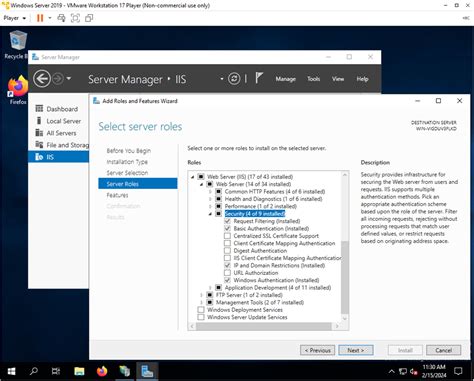Open the Action Center notification icon
474x381 pixels.
coord(459,371)
